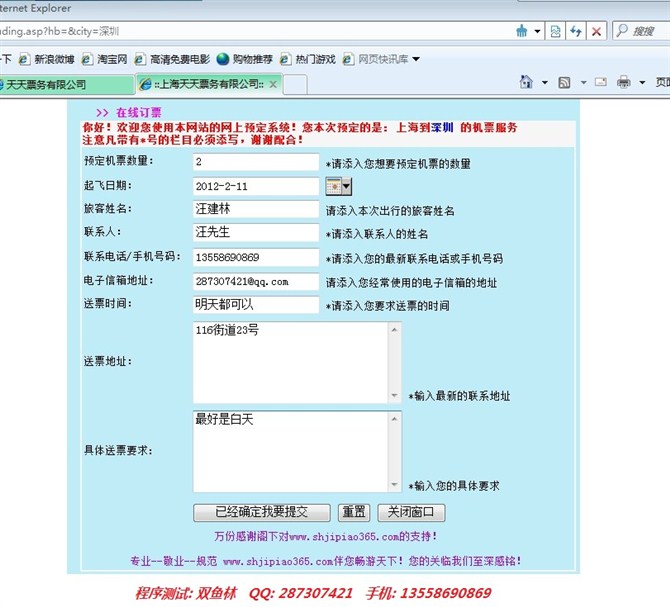Open 新浪微博 favorites link

(47, 59)
